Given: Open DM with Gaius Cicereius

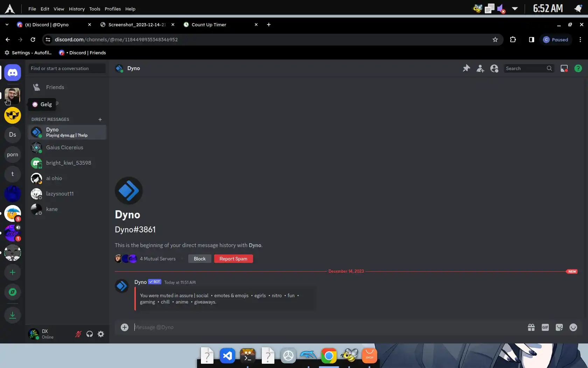Looking at the screenshot, I should click(x=67, y=148).
